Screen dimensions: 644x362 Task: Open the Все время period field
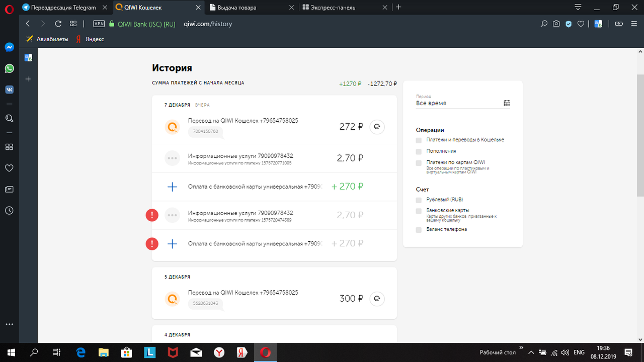[x=463, y=103]
